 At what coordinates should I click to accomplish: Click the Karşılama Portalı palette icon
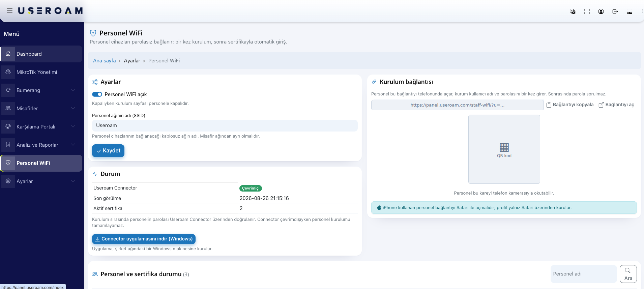click(8, 126)
